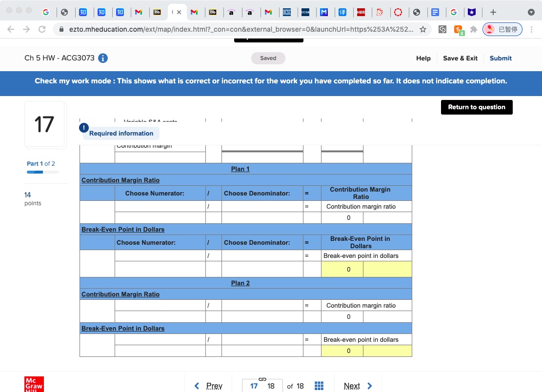Image resolution: width=542 pixels, height=392 pixels.
Task: Switch to the first Google tab
Action: 46,13
